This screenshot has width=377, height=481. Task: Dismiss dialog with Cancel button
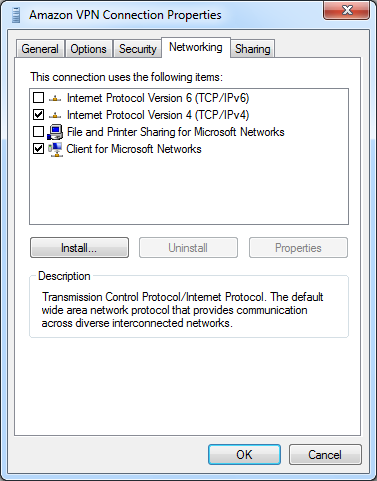325,454
